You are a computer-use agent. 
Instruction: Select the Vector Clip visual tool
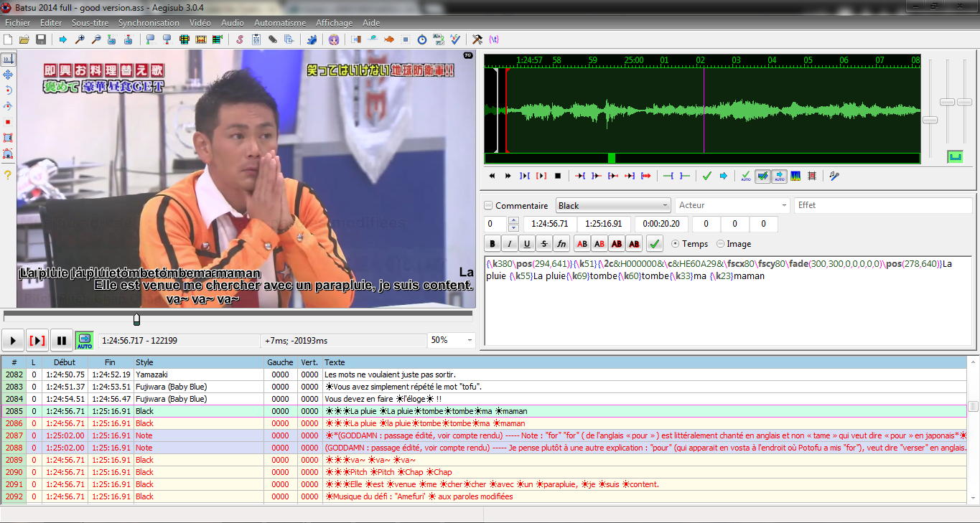[8, 154]
